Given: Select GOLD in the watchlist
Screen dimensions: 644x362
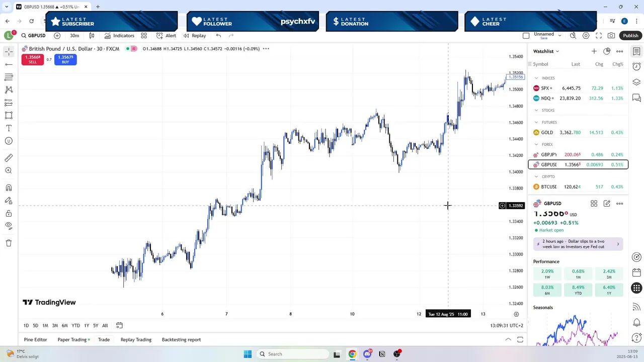Looking at the screenshot, I should pos(578,132).
